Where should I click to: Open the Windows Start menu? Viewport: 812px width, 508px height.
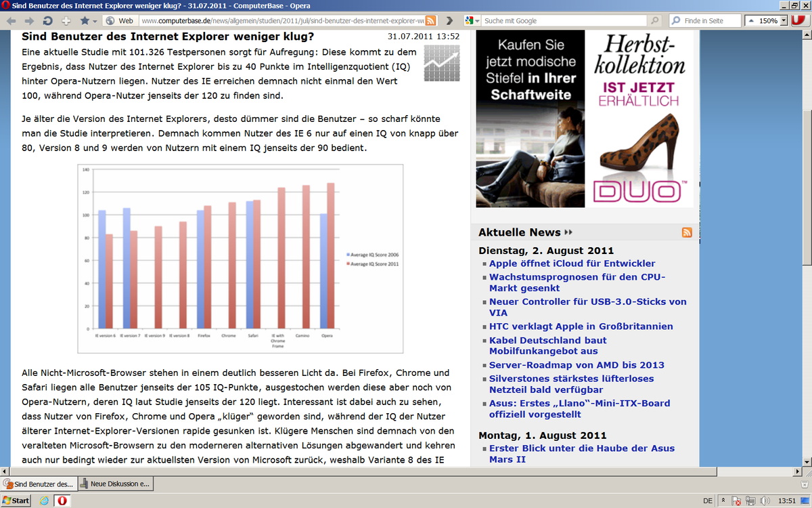16,501
